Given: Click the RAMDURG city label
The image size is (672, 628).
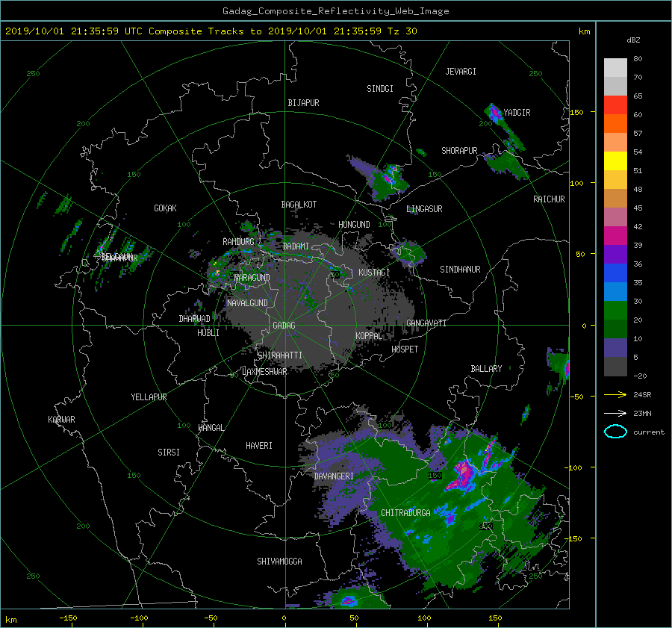Looking at the screenshot, I should click(238, 242).
